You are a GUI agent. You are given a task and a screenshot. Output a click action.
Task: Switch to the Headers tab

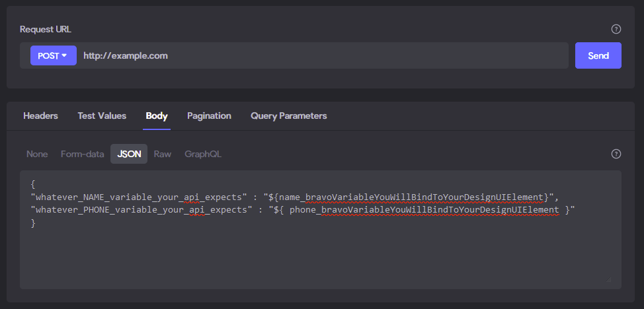point(40,116)
